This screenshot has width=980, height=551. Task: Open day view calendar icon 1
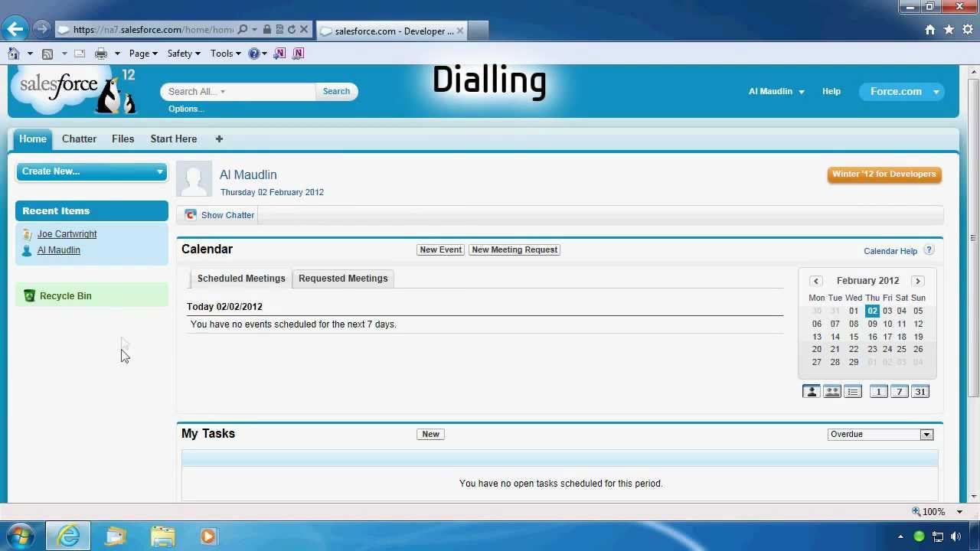878,392
